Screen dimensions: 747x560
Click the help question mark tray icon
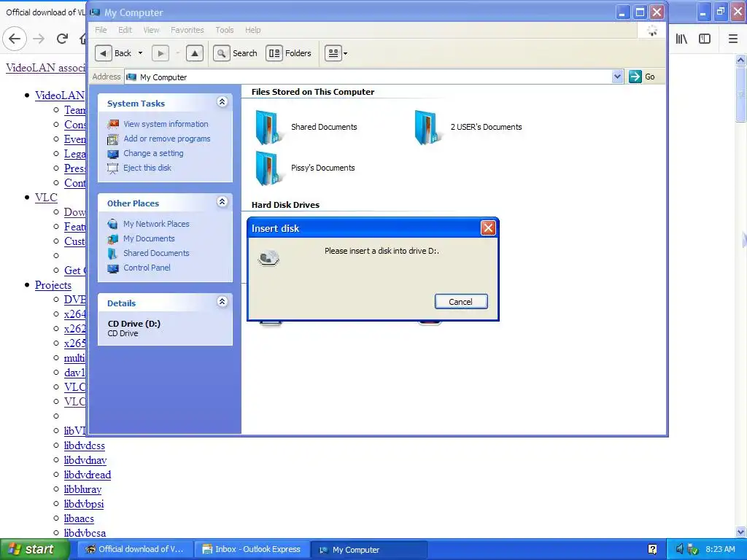[653, 550]
